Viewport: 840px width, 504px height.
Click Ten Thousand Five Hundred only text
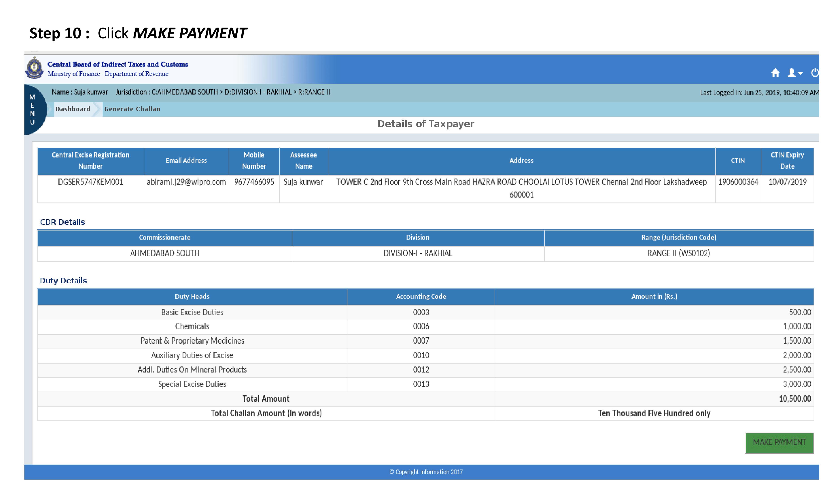[654, 414]
